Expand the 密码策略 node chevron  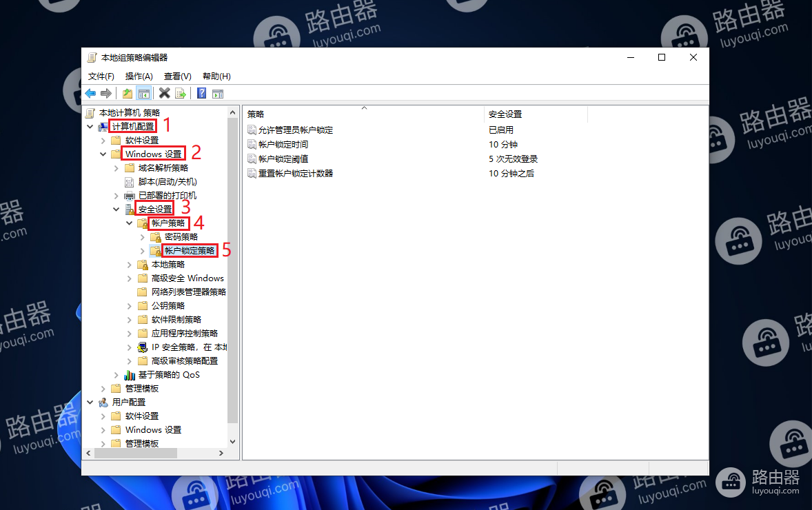pos(143,237)
